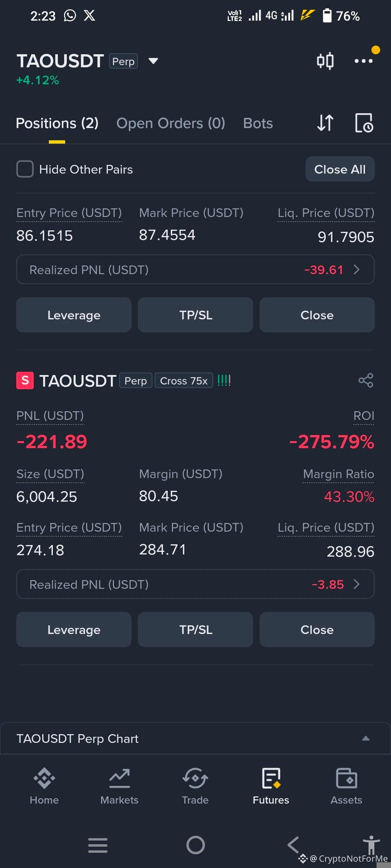Share the TAOUSDT Cross 75x position
Screen dimensions: 391x868
click(366, 380)
